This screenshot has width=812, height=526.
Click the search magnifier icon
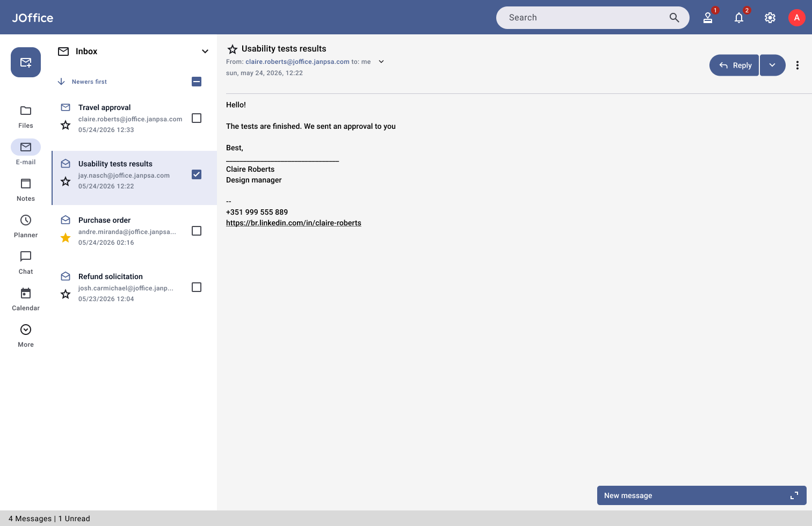(x=675, y=18)
